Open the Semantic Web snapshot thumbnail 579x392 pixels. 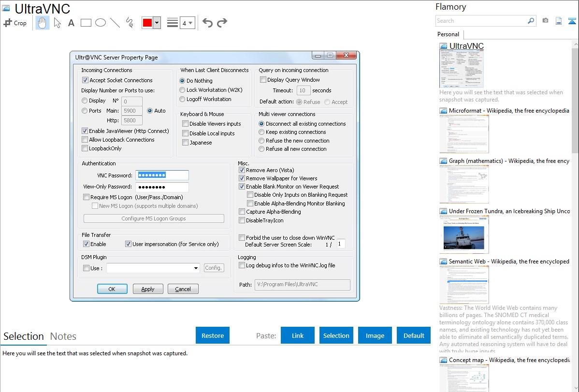464,285
